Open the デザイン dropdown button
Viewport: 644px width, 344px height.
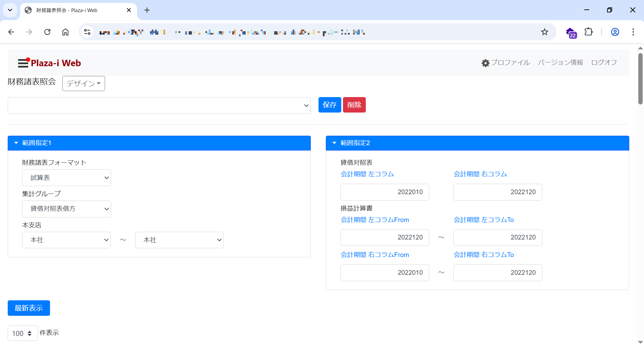[x=84, y=83]
